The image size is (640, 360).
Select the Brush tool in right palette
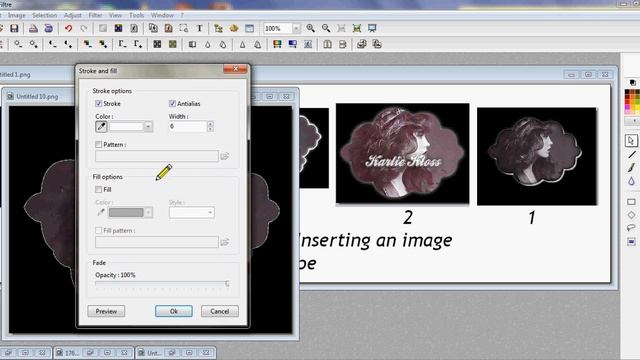click(x=631, y=168)
